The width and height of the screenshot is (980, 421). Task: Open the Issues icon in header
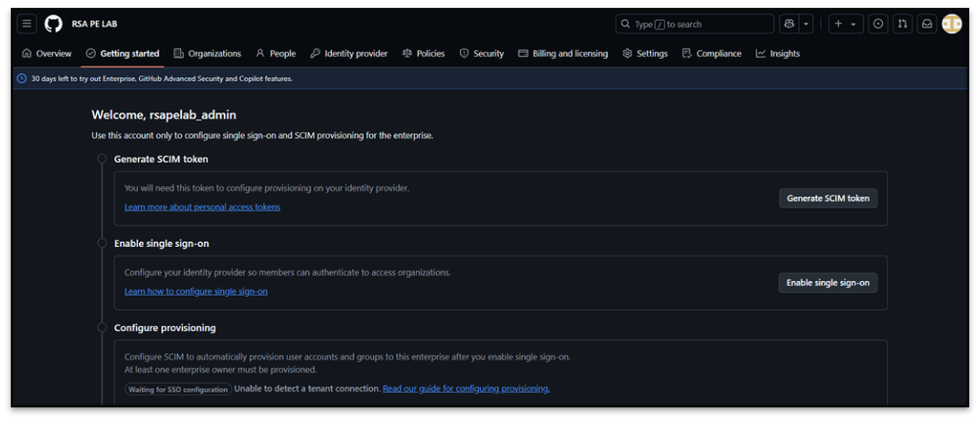[878, 23]
